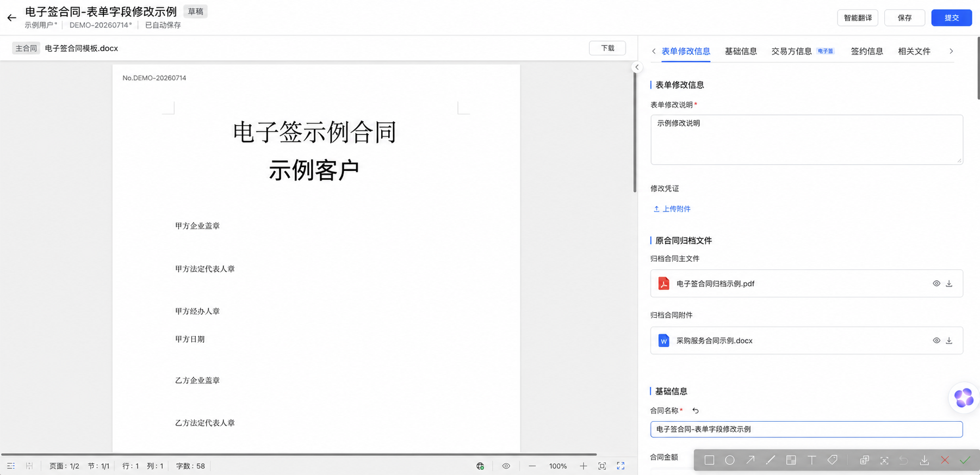This screenshot has height=475, width=980.
Task: Preview 电子签合同归档示例.pdf with eye icon
Action: pos(936,283)
